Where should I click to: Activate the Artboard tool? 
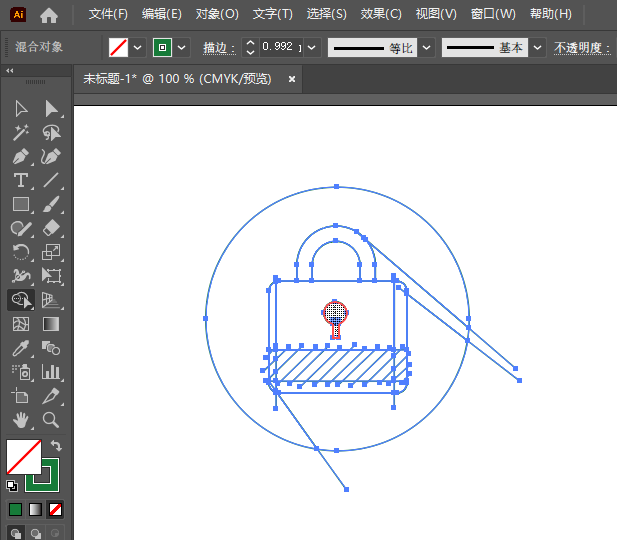[21, 396]
